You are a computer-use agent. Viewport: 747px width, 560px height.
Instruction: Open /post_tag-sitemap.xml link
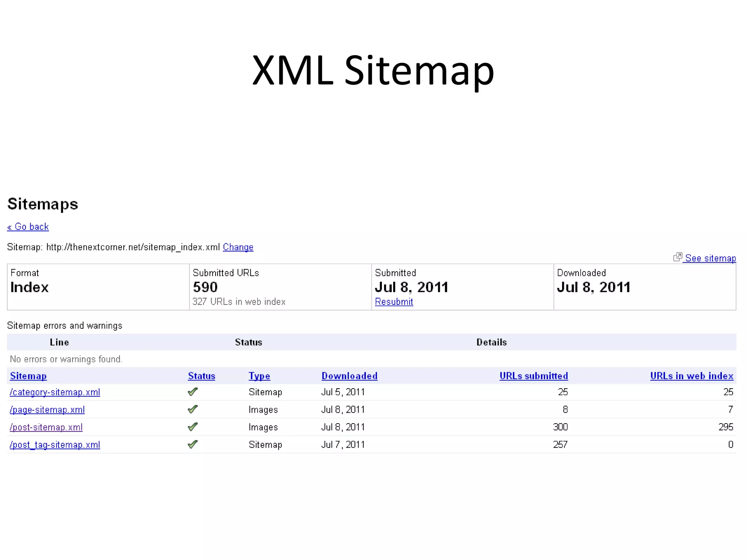tap(55, 445)
